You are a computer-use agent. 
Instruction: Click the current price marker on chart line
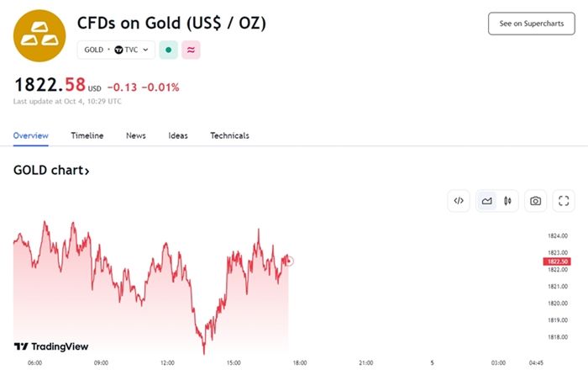point(289,261)
